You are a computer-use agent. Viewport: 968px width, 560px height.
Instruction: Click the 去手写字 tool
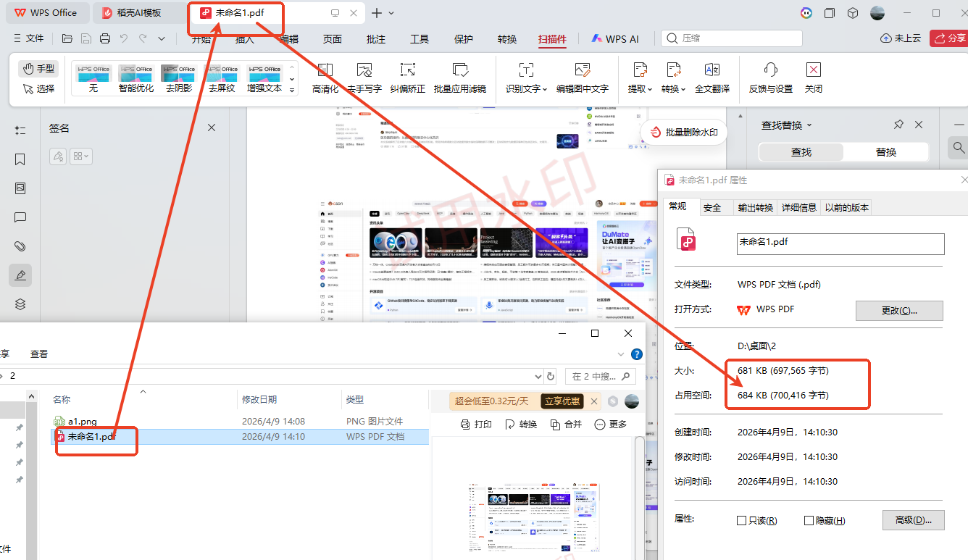click(364, 78)
